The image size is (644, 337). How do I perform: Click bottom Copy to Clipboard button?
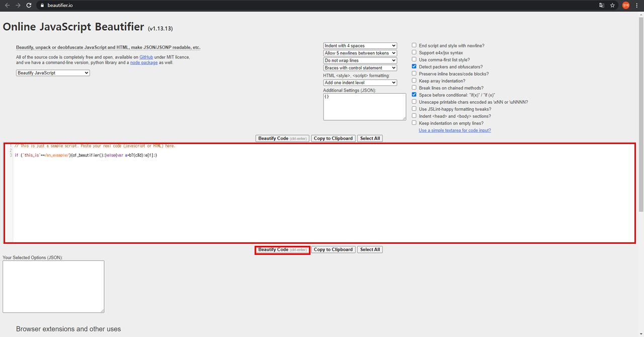(333, 250)
